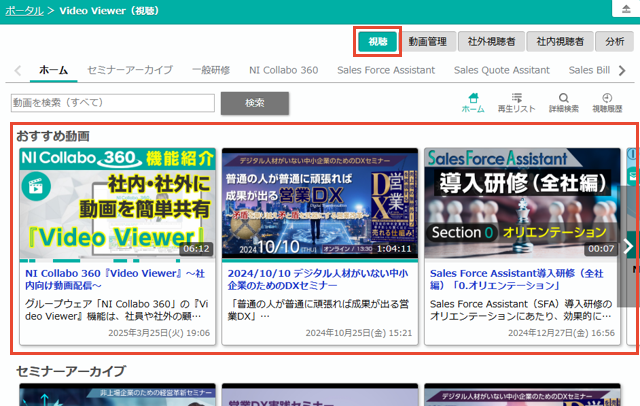Viewport: 640px width, 406px height.
Task: Select the Sales Bill tab
Action: tap(589, 70)
